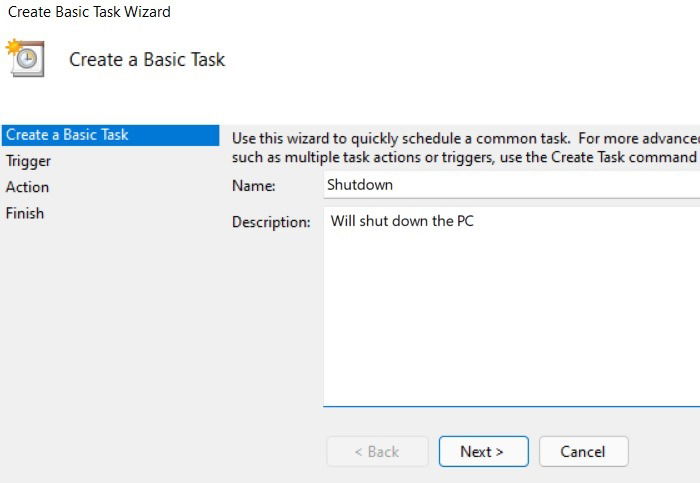The image size is (700, 483).
Task: Click the Create Basic Task Wizard window title
Action: (x=89, y=12)
